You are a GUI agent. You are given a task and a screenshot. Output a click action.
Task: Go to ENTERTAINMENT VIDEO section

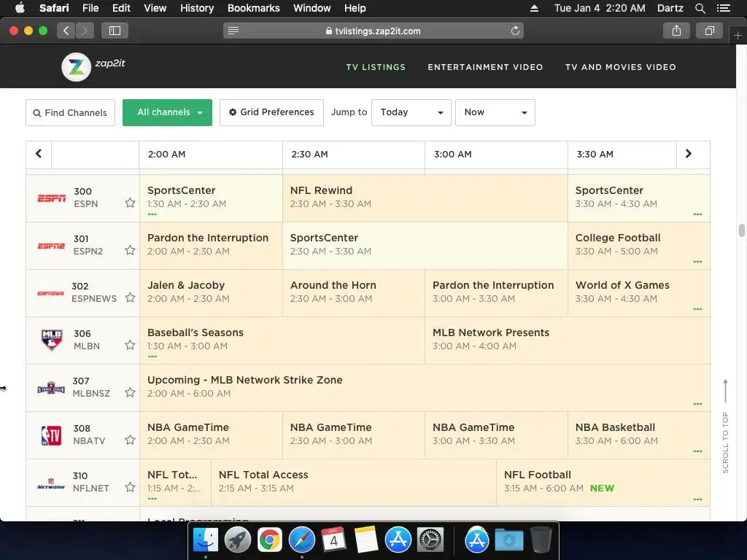point(485,67)
